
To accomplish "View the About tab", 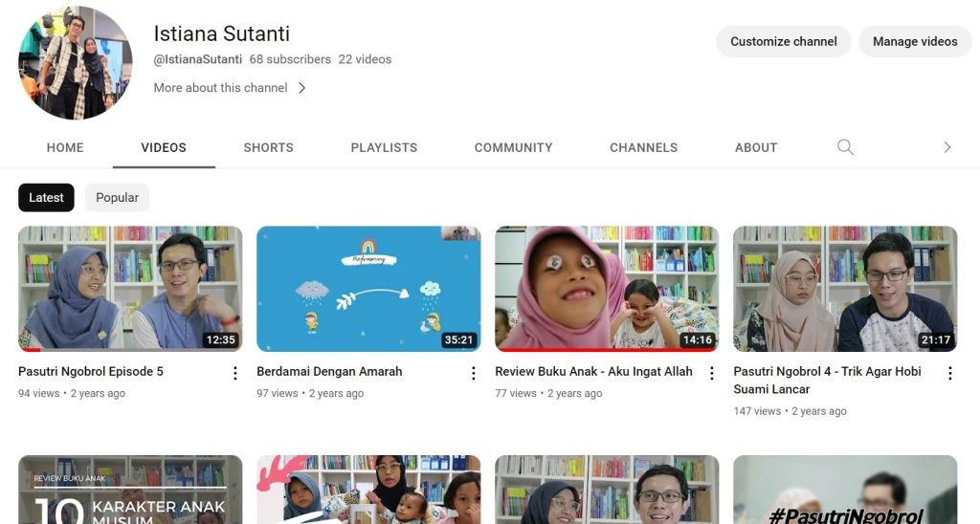I will point(755,147).
